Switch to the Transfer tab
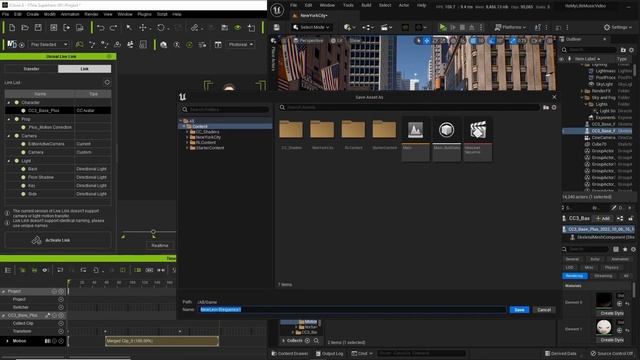The height and width of the screenshot is (360, 640). click(x=31, y=69)
